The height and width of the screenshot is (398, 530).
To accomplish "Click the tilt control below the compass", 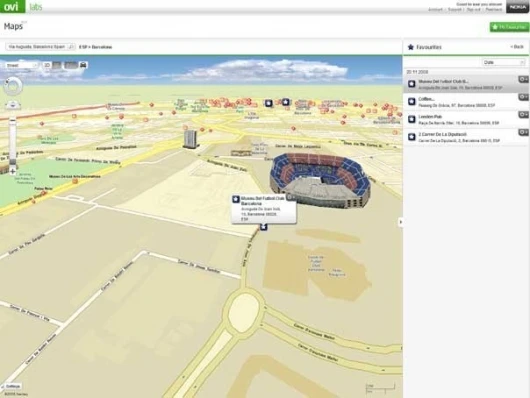I will [x=13, y=105].
